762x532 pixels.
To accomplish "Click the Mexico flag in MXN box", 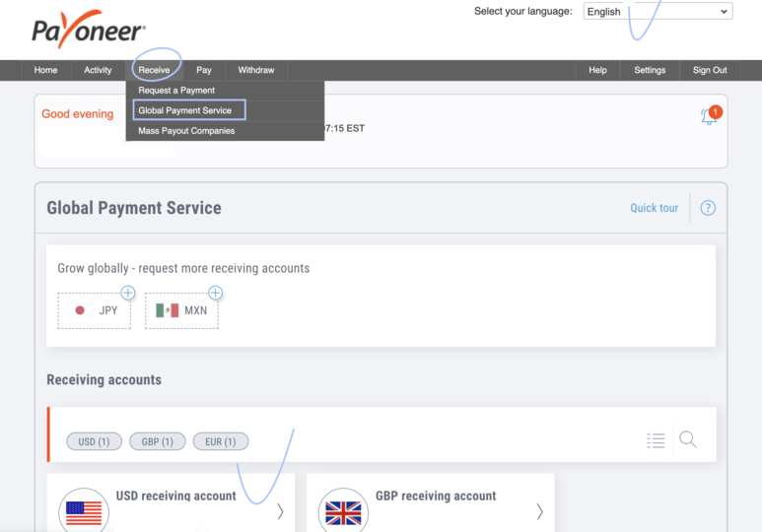I will [168, 310].
